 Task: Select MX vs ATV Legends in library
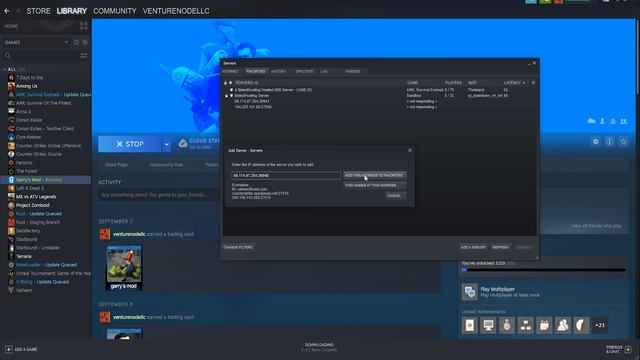point(36,197)
